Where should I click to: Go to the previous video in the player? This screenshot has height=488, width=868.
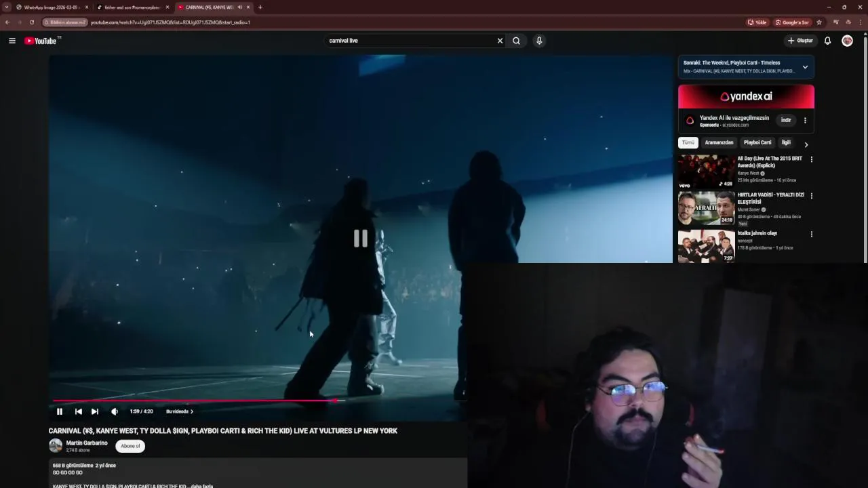pyautogui.click(x=79, y=411)
